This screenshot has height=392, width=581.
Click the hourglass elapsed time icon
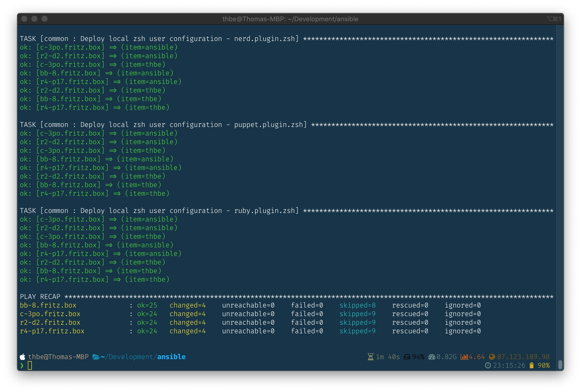pos(371,357)
